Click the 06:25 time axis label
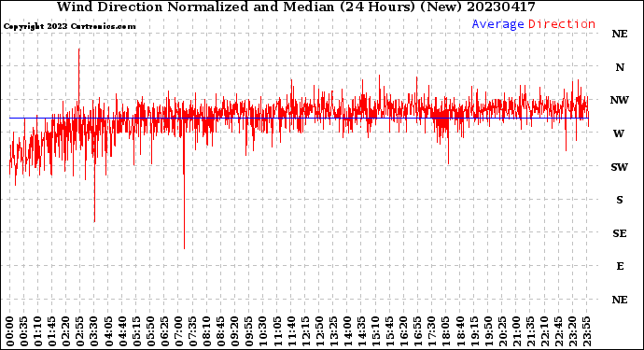Screen dimensions: 644x350 [164, 331]
